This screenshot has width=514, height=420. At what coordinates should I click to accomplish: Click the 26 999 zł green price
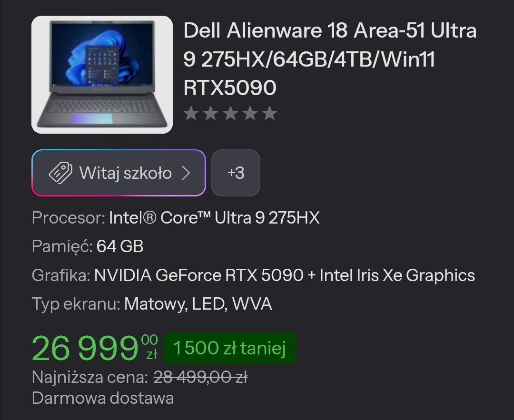(95, 348)
